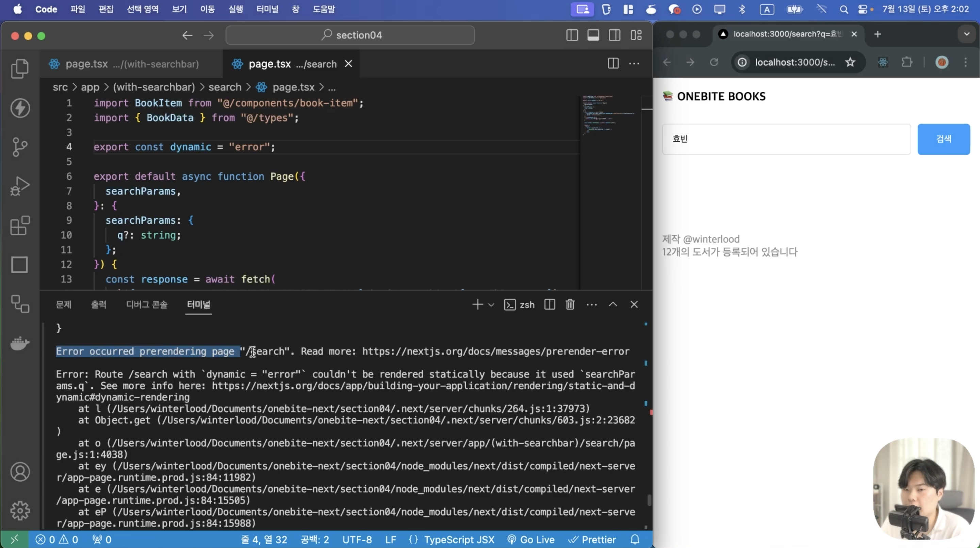The width and height of the screenshot is (980, 548).
Task: Change the LF end-of-line sequence
Action: (x=390, y=539)
